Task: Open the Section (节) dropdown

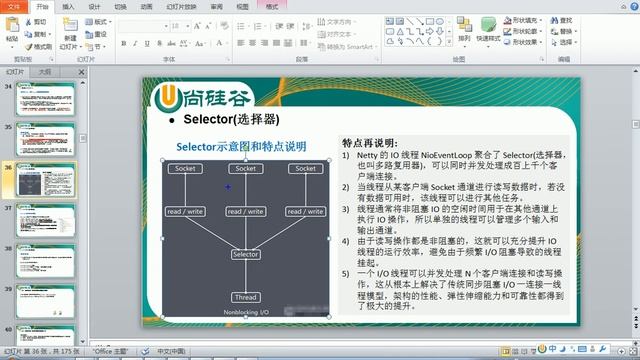Action: pyautogui.click(x=96, y=47)
